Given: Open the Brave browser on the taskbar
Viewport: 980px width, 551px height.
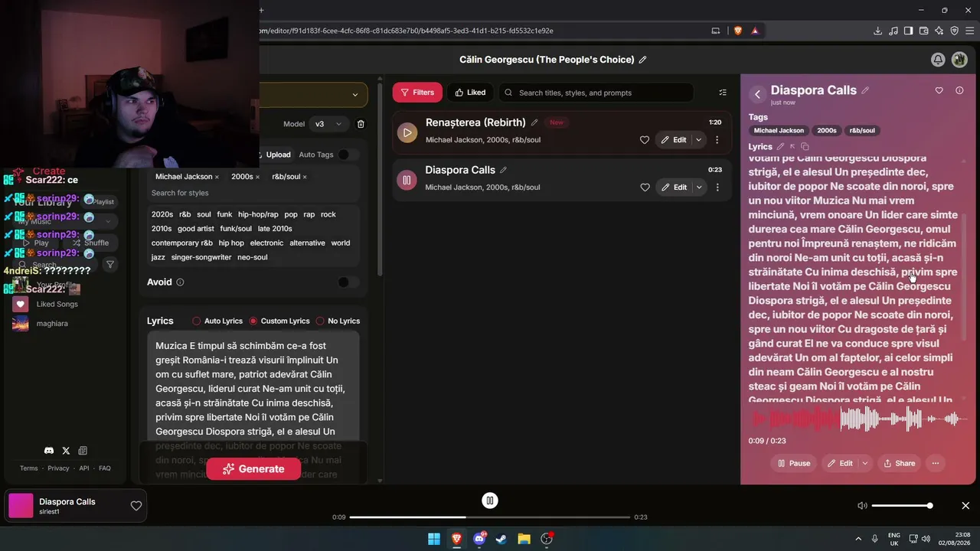Looking at the screenshot, I should point(456,539).
